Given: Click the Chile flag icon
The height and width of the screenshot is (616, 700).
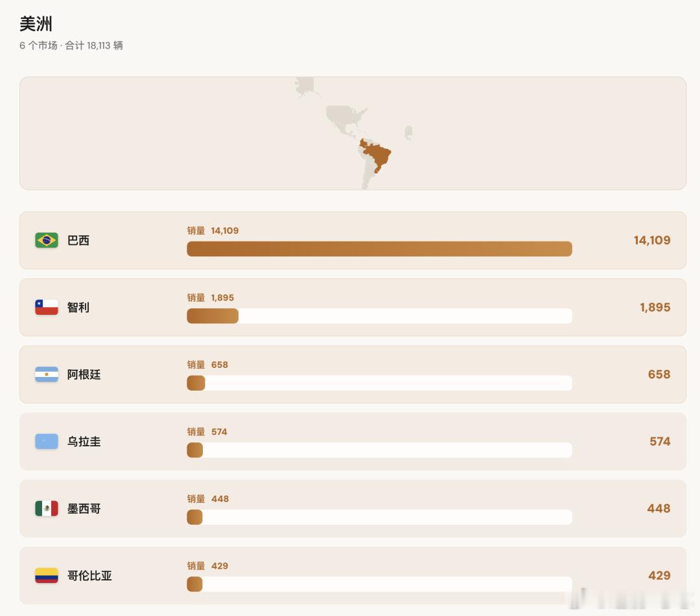Looking at the screenshot, I should [x=47, y=307].
